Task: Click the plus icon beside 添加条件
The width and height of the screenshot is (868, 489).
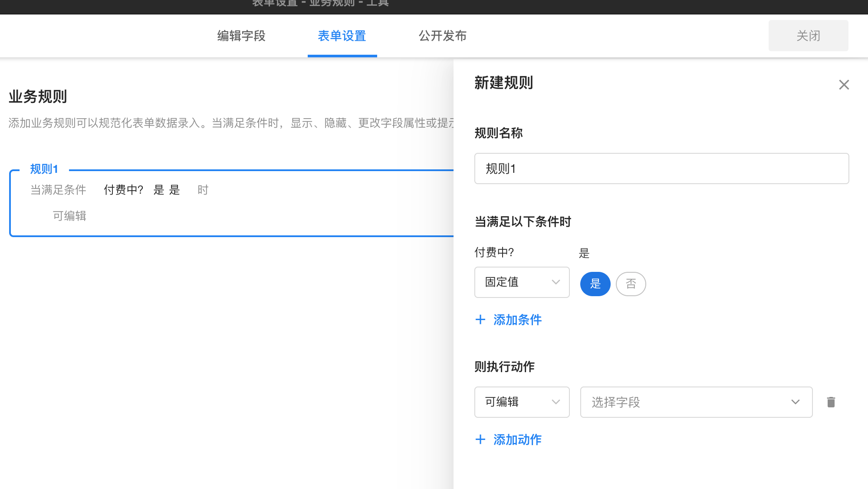Action: pos(480,320)
